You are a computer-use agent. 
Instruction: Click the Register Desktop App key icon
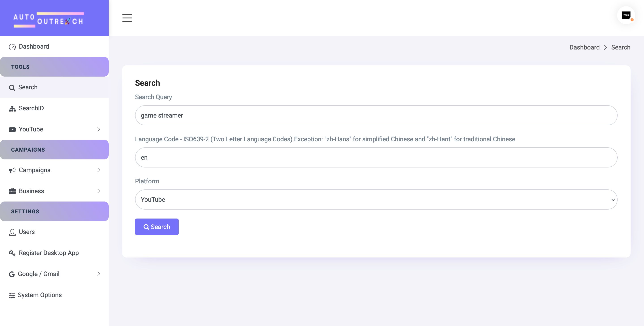click(12, 253)
